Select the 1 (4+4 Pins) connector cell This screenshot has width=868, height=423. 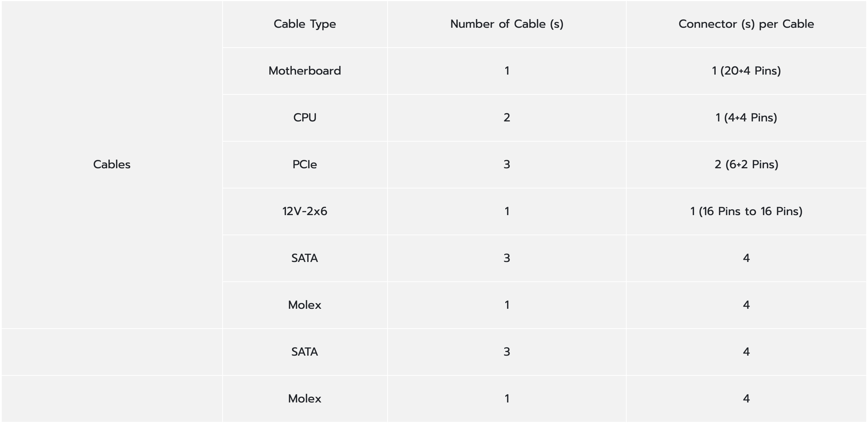point(746,118)
